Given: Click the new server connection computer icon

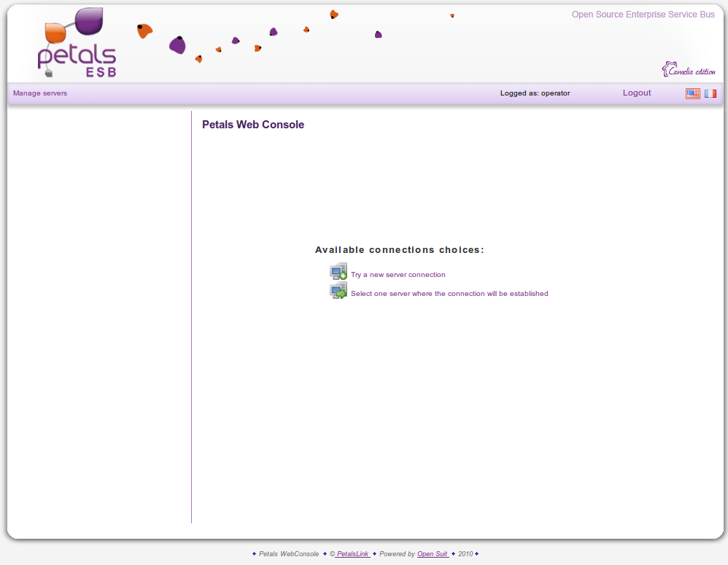Looking at the screenshot, I should pyautogui.click(x=338, y=272).
